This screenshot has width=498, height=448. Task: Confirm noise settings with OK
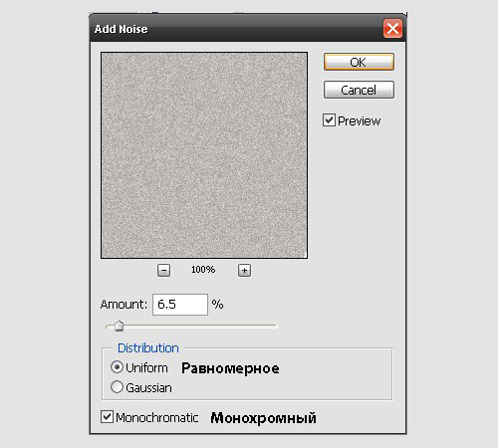point(359,62)
